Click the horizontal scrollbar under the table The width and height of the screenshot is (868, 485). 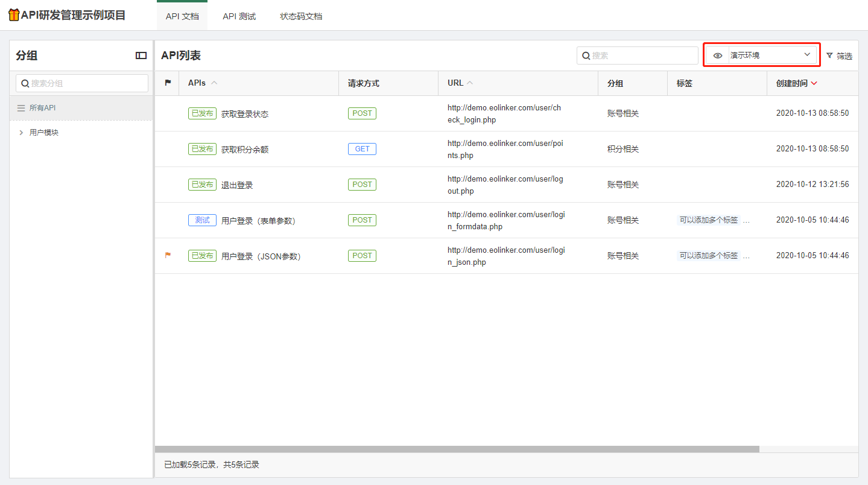tap(457, 449)
